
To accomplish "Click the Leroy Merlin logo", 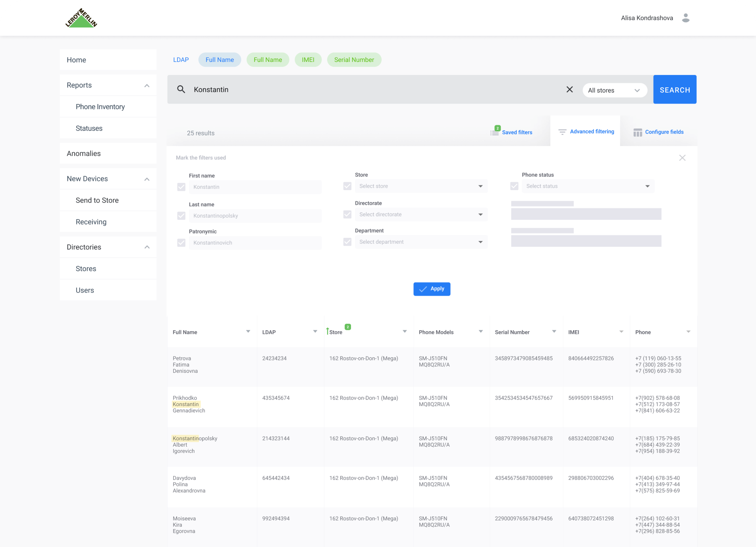I will 81,18.
